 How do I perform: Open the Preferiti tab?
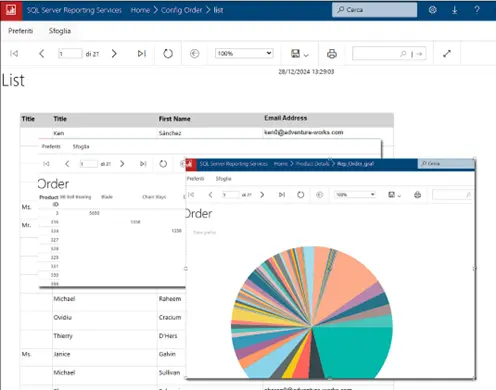pos(21,31)
